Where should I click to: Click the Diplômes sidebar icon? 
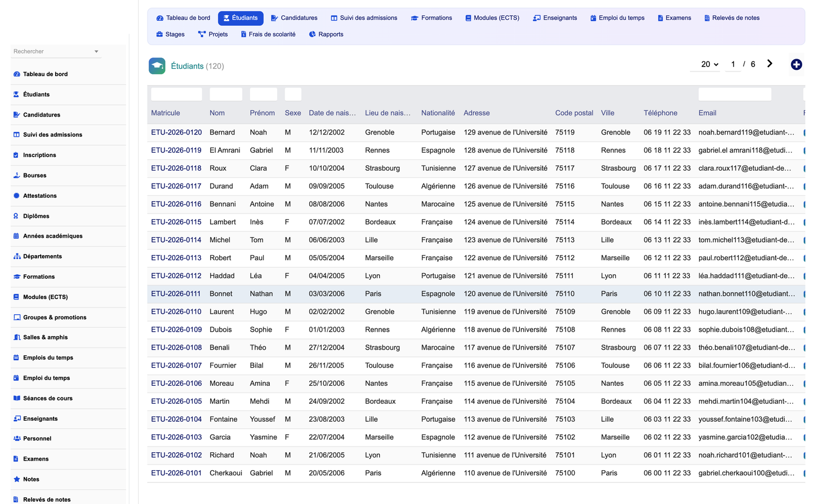[x=16, y=216]
